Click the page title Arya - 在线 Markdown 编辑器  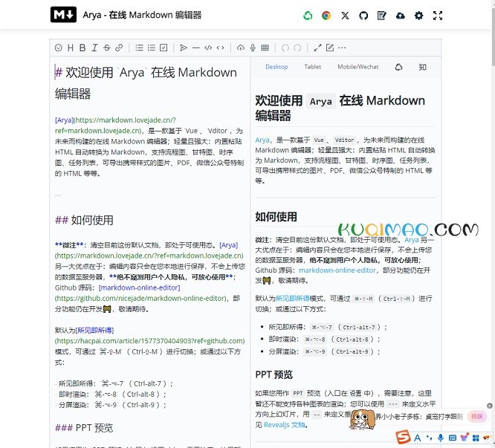click(x=142, y=15)
